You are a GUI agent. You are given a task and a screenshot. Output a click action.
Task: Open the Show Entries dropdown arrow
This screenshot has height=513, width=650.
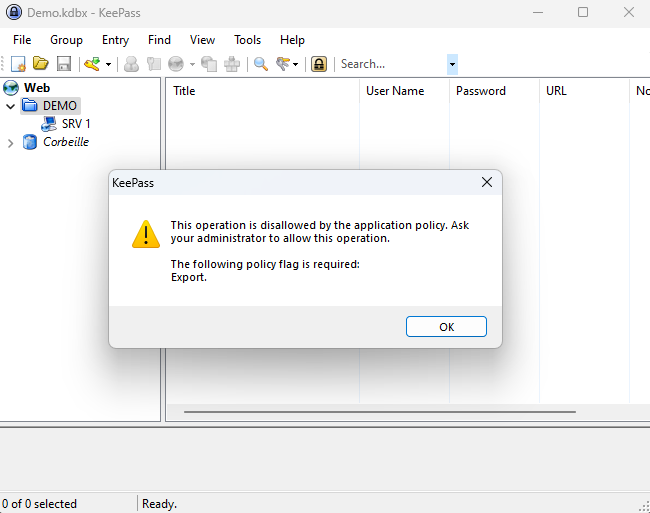click(x=296, y=64)
